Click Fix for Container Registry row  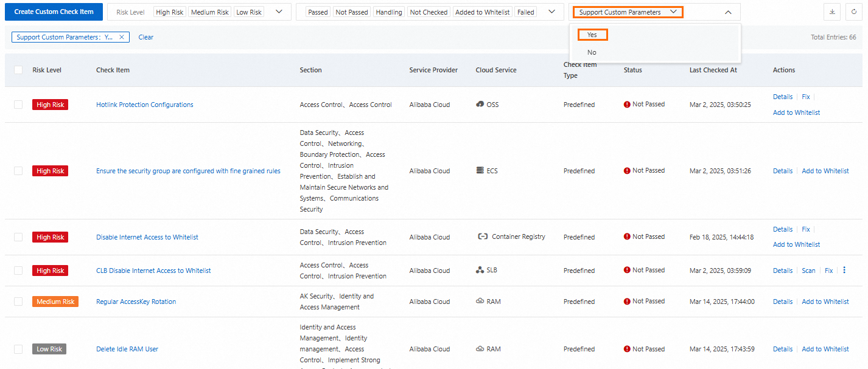pyautogui.click(x=806, y=229)
